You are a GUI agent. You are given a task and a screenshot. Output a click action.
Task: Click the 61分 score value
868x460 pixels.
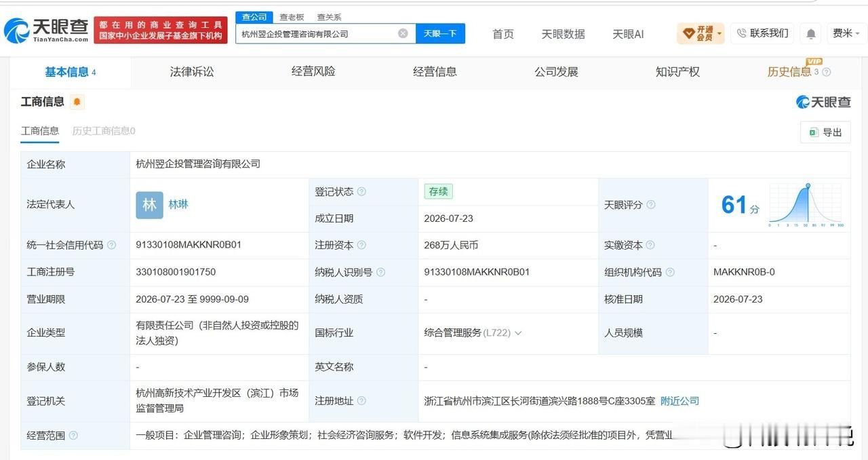click(x=741, y=205)
